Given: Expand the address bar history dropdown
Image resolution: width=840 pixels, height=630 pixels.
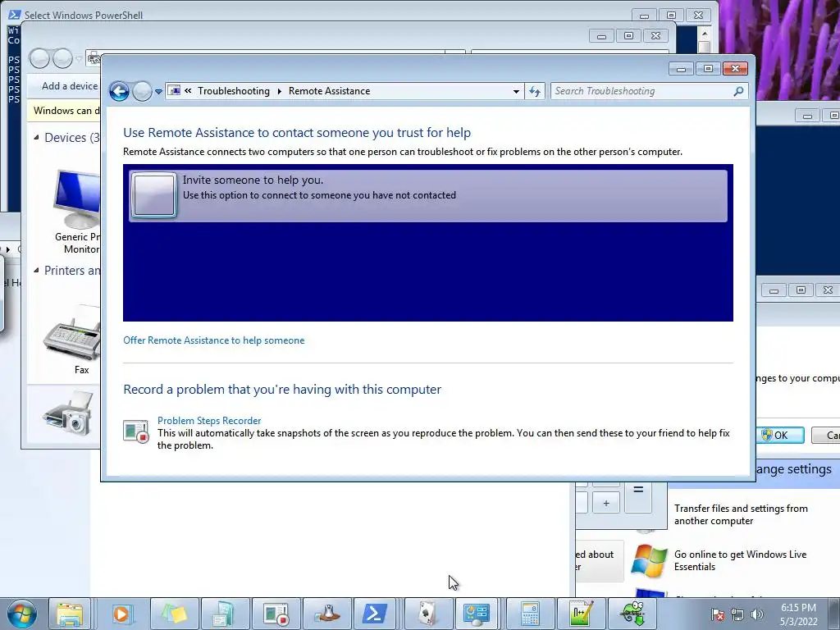Looking at the screenshot, I should click(516, 92).
